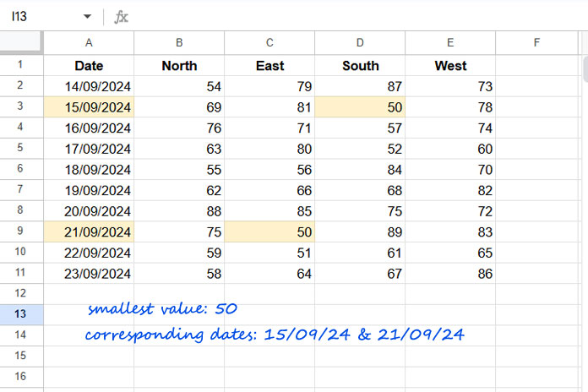Select West value 86
Image resolution: width=588 pixels, height=392 pixels.
(x=450, y=274)
